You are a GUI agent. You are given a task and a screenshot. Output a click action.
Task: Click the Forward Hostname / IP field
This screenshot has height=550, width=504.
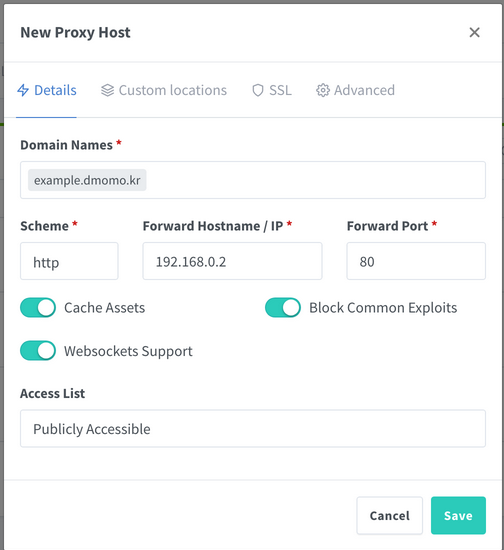coord(232,261)
